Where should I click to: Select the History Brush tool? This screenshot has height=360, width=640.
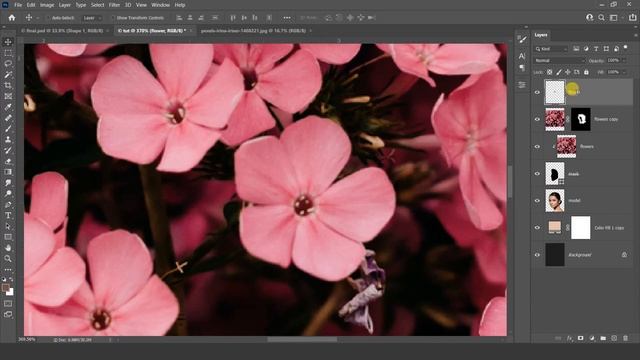[x=8, y=150]
